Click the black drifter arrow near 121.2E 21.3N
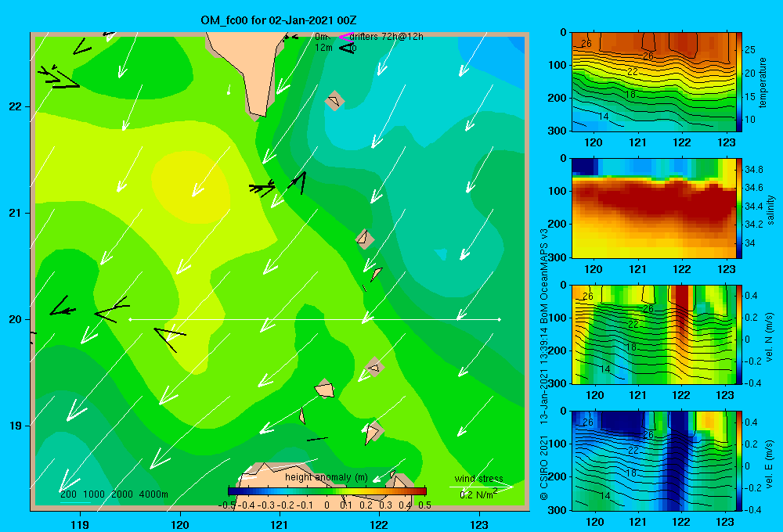Screen dimensions: 783x532 tap(297, 182)
